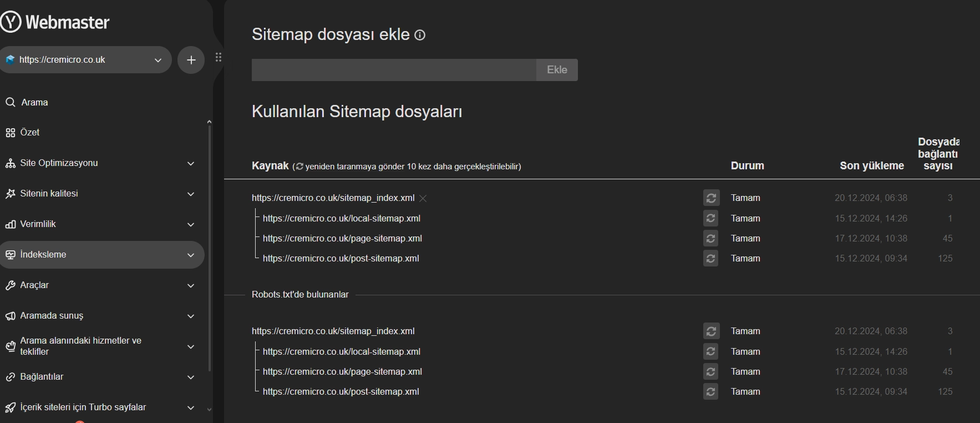980x423 pixels.
Task: Open the top local-sitemap.xml link
Action: pos(342,218)
